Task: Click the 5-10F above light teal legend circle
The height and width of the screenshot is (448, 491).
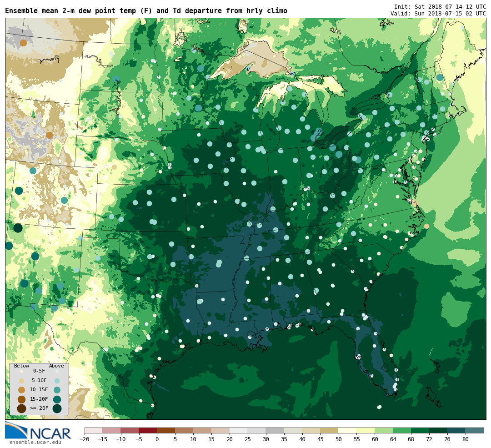Action: 57,381
